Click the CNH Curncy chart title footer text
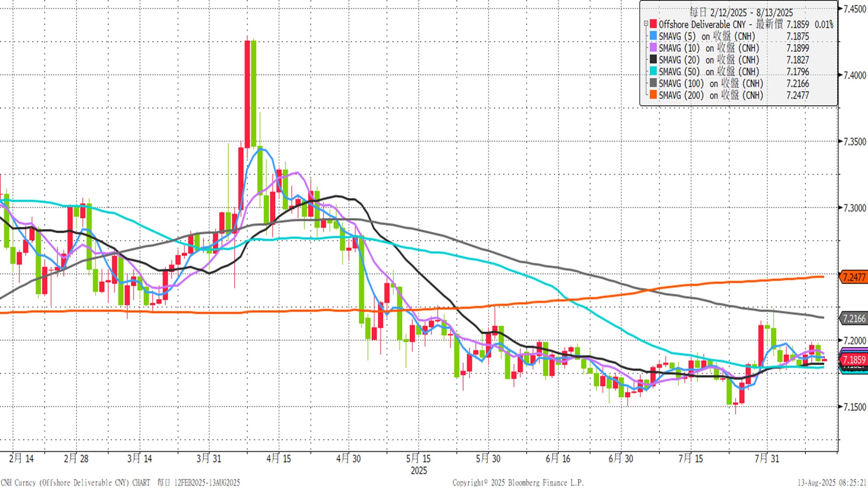The width and height of the screenshot is (868, 488). [120, 482]
